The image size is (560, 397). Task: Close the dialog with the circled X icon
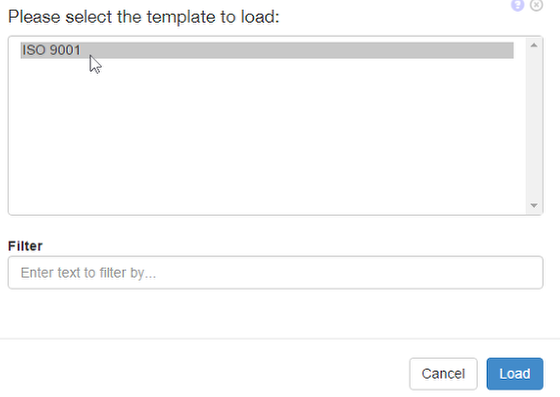[x=536, y=5]
